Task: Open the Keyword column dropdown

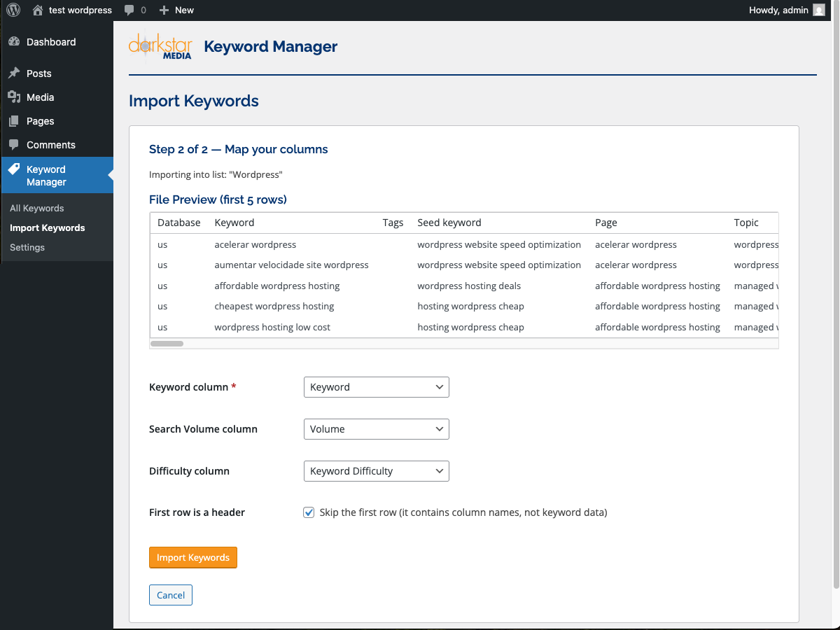Action: pos(376,386)
